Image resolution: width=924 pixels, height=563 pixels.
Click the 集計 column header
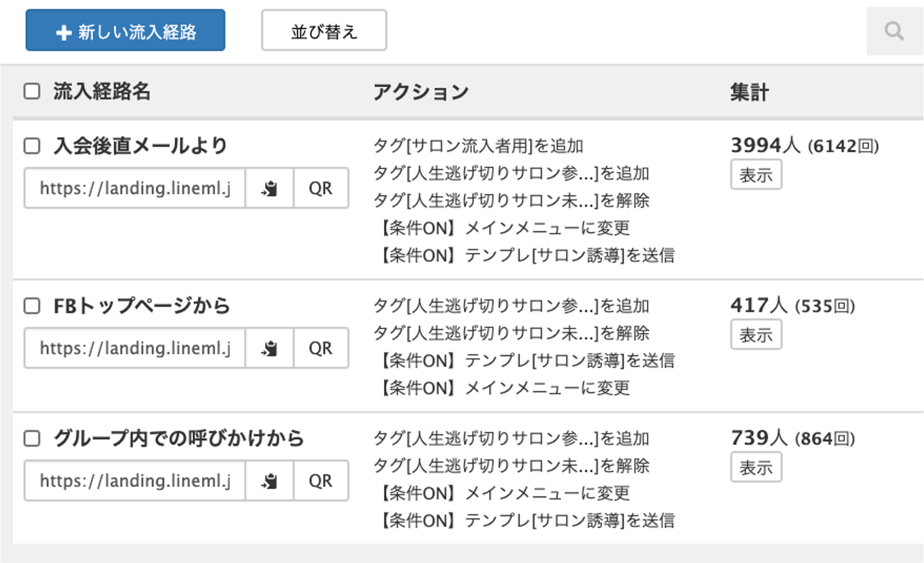pos(750,92)
